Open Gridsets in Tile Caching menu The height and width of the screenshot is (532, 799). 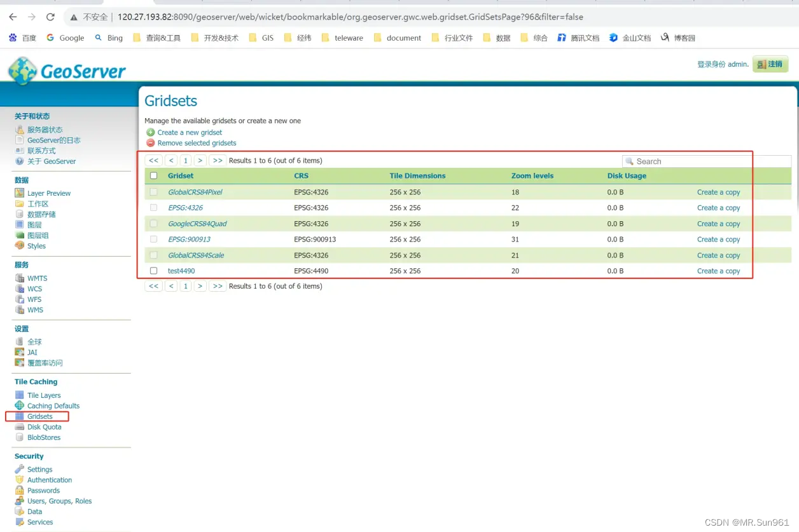40,416
